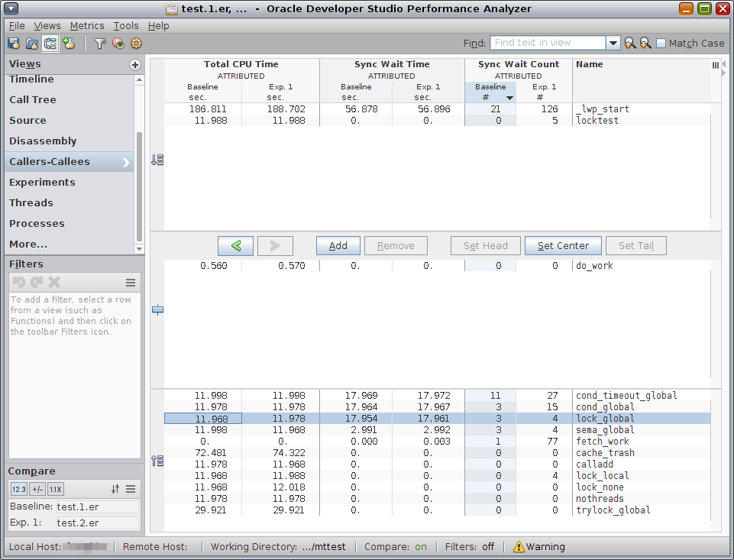Click the open experiment folder icon
This screenshot has width=734, height=560.
32,44
